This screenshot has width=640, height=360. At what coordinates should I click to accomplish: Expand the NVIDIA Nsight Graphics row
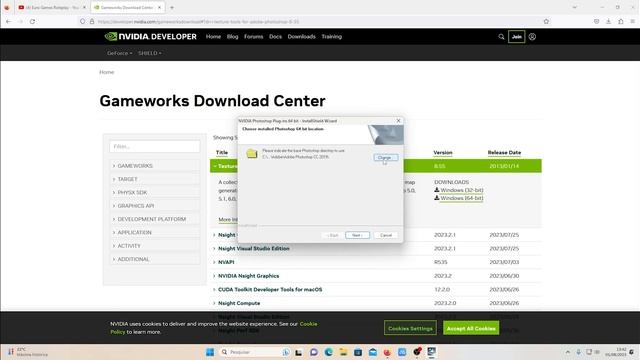point(248,276)
